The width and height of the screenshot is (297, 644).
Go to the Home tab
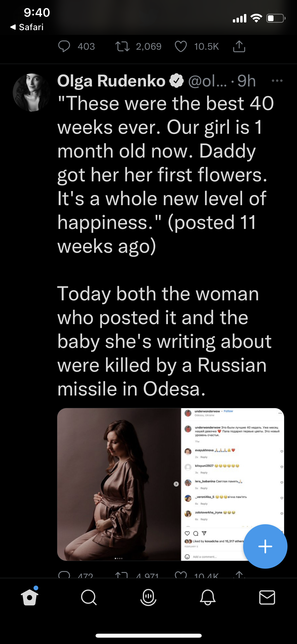click(30, 597)
